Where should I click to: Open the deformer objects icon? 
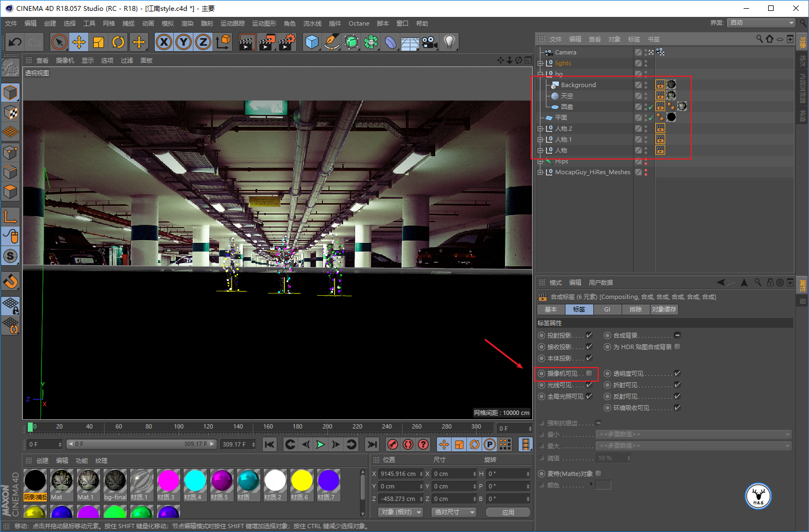(391, 42)
